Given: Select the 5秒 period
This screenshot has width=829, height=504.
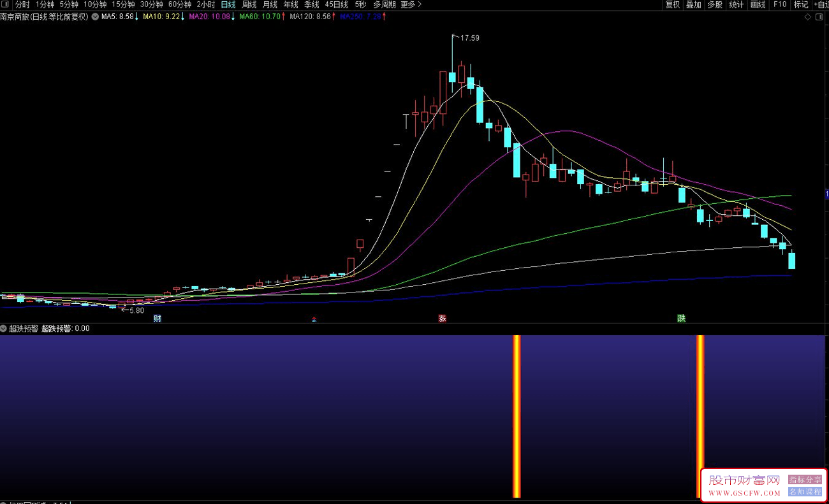Looking at the screenshot, I should point(361,4).
